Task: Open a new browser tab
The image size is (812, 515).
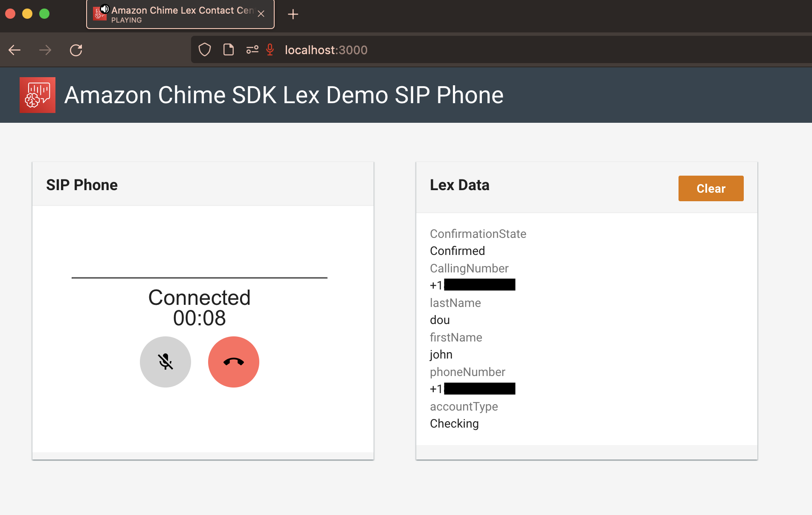Action: pos(293,14)
